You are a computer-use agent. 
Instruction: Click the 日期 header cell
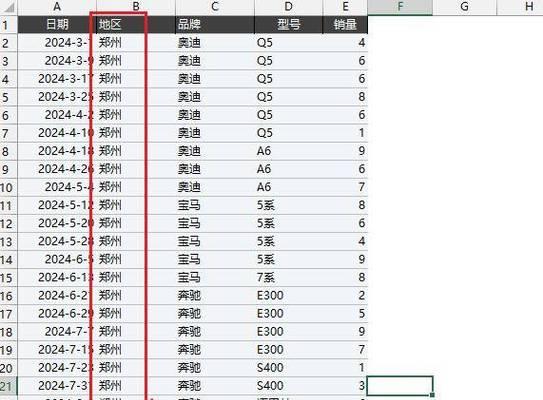(x=57, y=25)
